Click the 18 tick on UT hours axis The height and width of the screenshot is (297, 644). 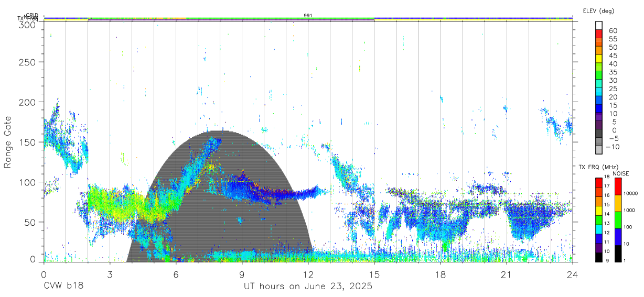tap(440, 274)
